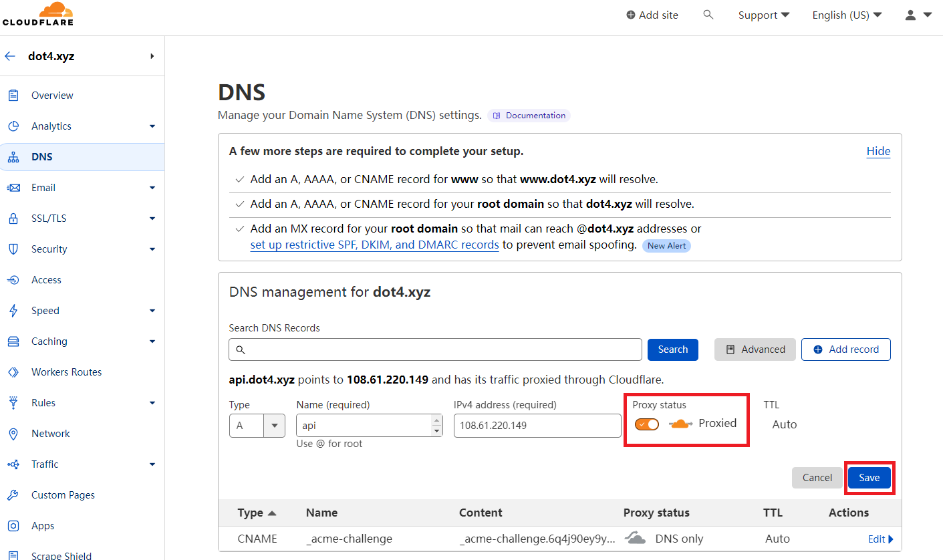943x560 pixels.
Task: Click the _acme-challenge name cell
Action: tap(349, 539)
